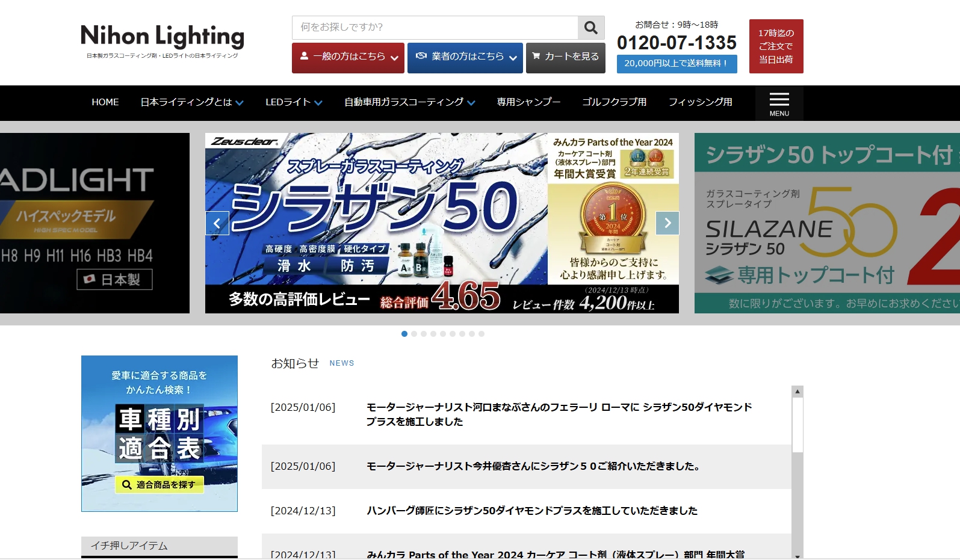The width and height of the screenshot is (960, 560).
Task: Click the cart icon in カートを見る
Action: click(x=536, y=56)
